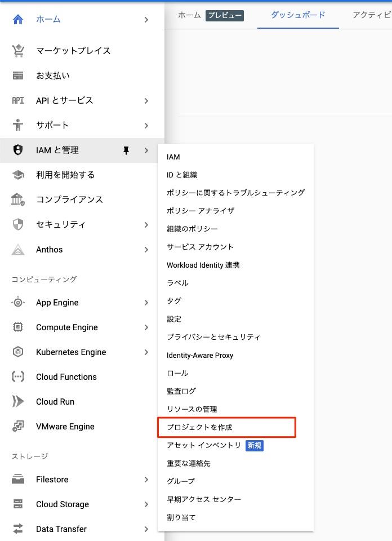The image size is (392, 541).
Task: Expand the ホーム submenu chevron
Action: click(x=146, y=20)
